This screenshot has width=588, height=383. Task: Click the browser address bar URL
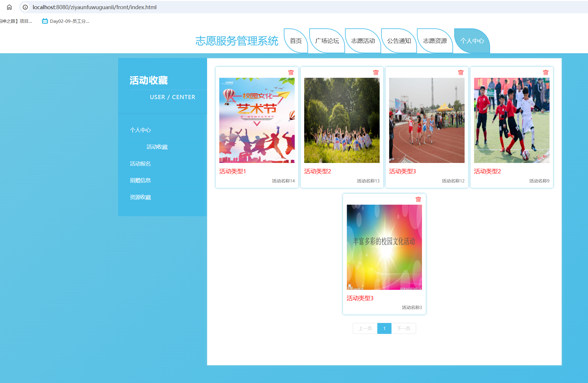[95, 7]
